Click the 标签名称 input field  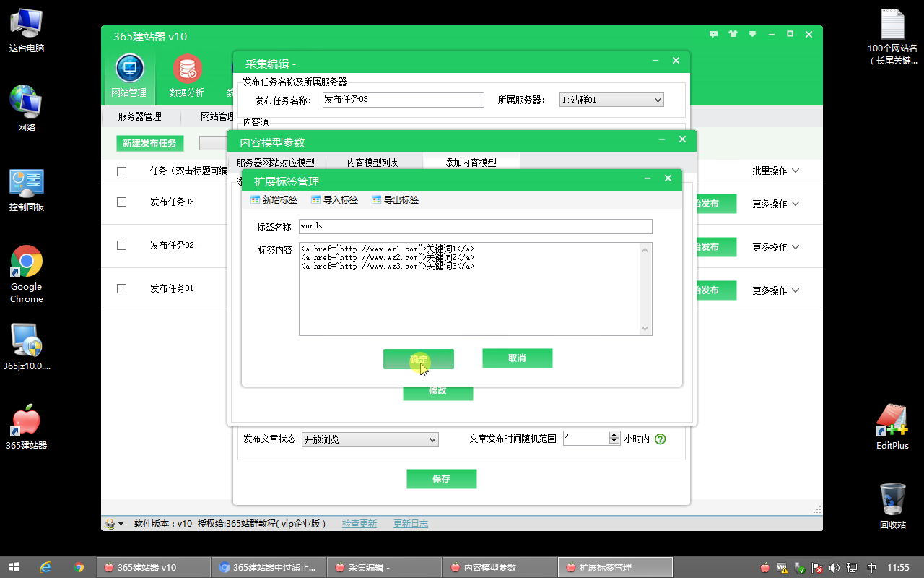point(476,226)
